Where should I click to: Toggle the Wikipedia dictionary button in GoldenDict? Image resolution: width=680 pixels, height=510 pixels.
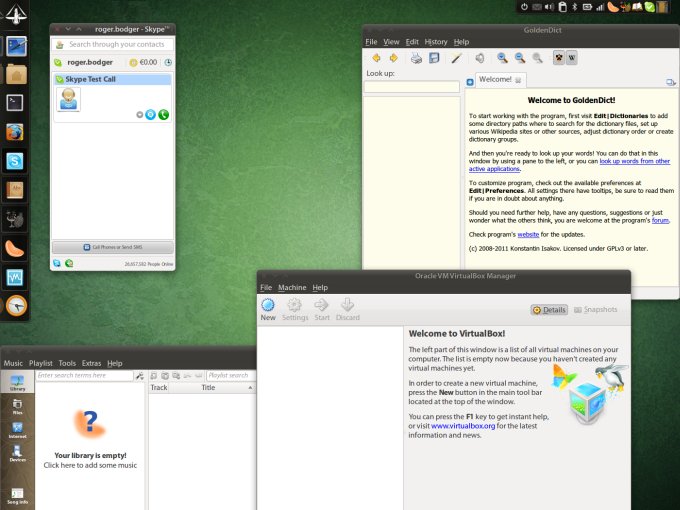571,58
